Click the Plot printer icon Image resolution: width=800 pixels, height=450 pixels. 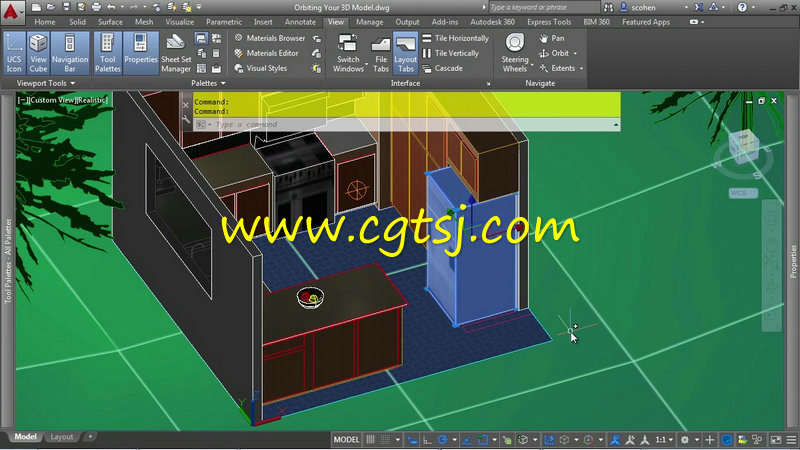point(96,7)
